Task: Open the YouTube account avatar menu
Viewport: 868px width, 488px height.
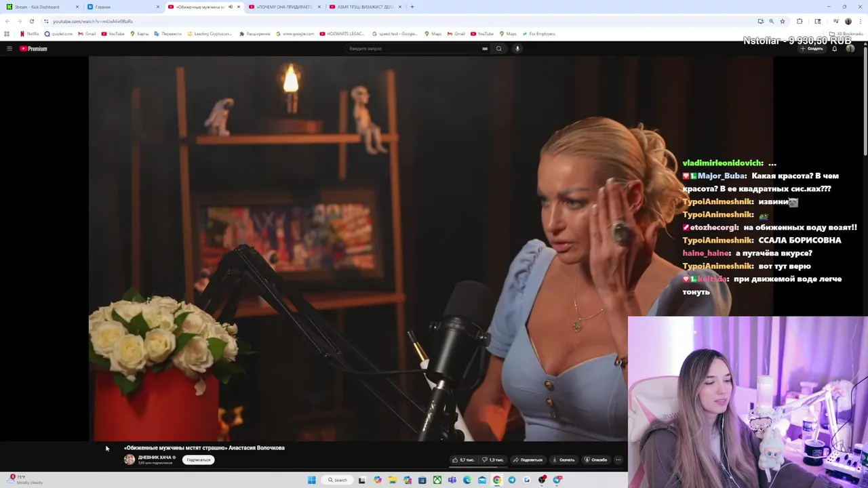Action: click(850, 49)
